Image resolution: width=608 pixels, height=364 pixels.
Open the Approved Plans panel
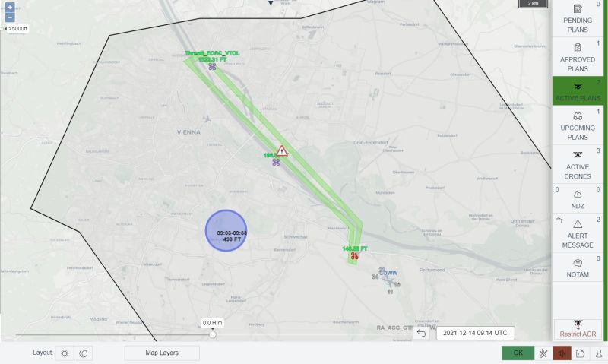coord(578,57)
